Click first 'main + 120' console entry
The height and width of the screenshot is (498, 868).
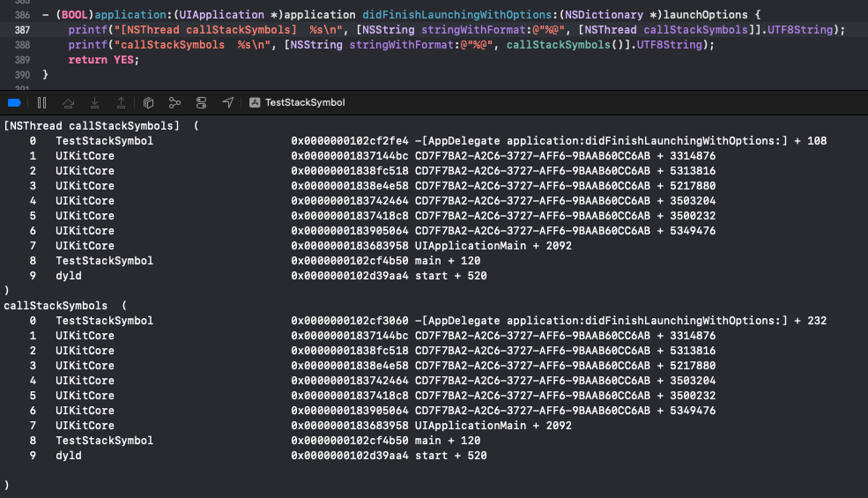click(x=448, y=260)
